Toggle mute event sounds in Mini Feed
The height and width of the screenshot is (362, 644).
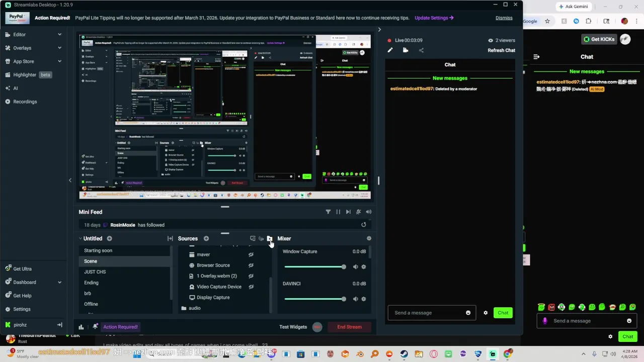(x=358, y=212)
